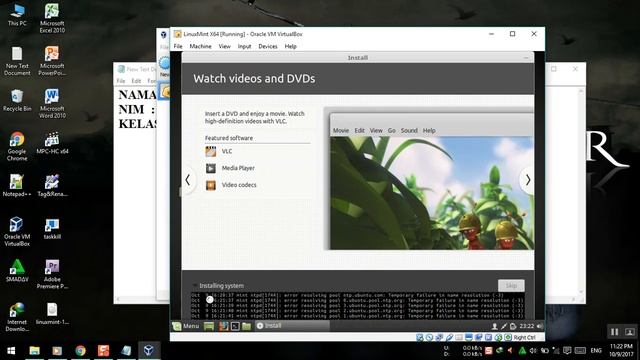Viewport: 640px width, 360px height.
Task: Open Files manager from Mint panel
Action: pos(246,326)
